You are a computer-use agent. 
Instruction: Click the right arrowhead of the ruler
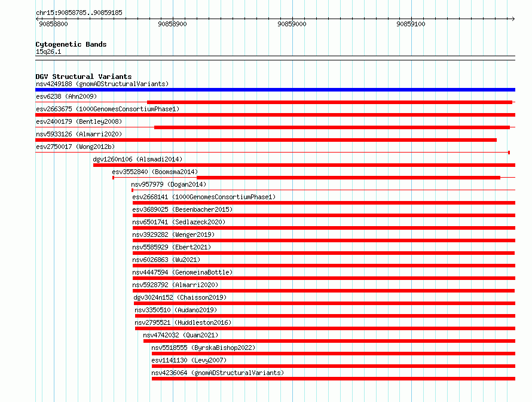click(x=513, y=19)
